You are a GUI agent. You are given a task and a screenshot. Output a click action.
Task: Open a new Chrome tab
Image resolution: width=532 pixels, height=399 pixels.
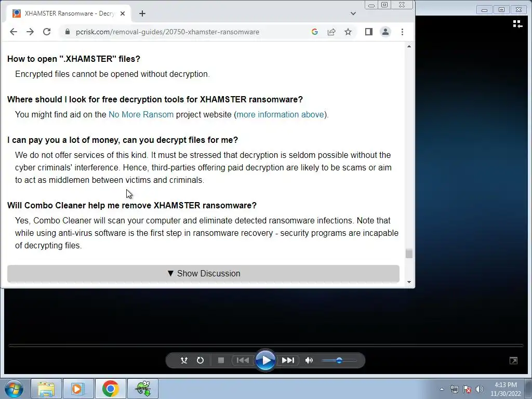click(142, 14)
